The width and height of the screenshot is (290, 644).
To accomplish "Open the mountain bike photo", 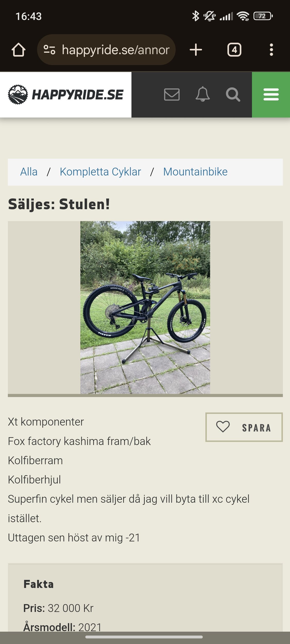I will [145, 307].
